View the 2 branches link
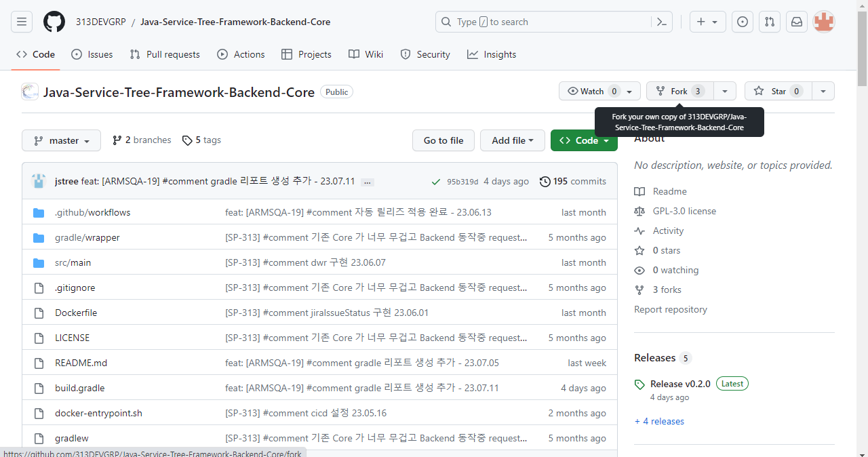The width and height of the screenshot is (868, 457). coord(142,140)
